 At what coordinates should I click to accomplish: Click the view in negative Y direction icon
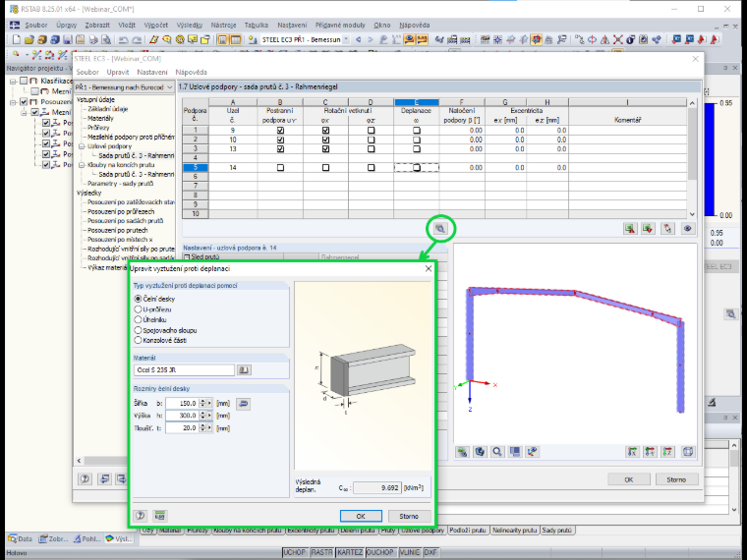pyautogui.click(x=650, y=451)
